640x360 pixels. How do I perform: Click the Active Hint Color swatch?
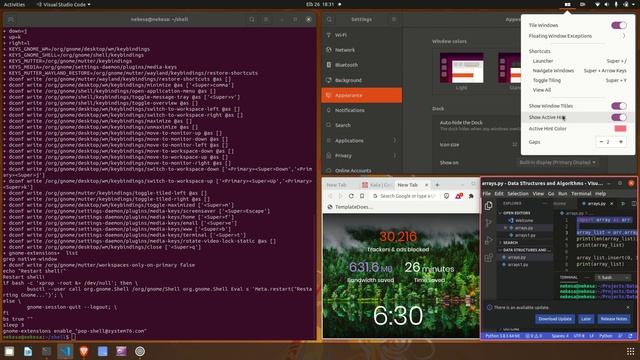[620, 129]
